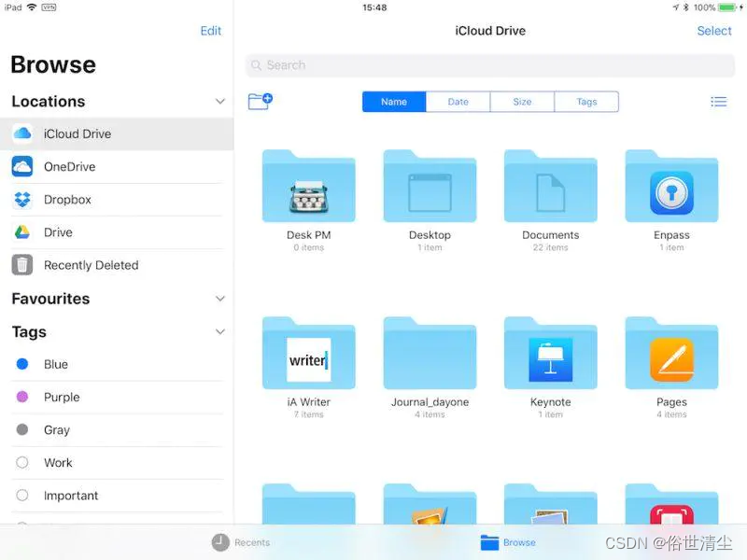The height and width of the screenshot is (560, 747).
Task: Tap the battery indicator in status bar
Action: [x=727, y=7]
